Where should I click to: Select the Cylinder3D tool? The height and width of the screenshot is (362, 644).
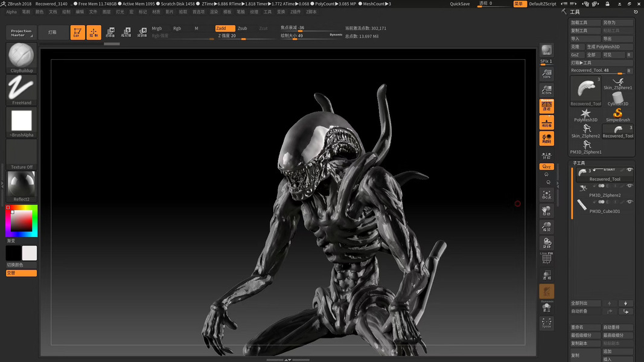click(x=617, y=99)
